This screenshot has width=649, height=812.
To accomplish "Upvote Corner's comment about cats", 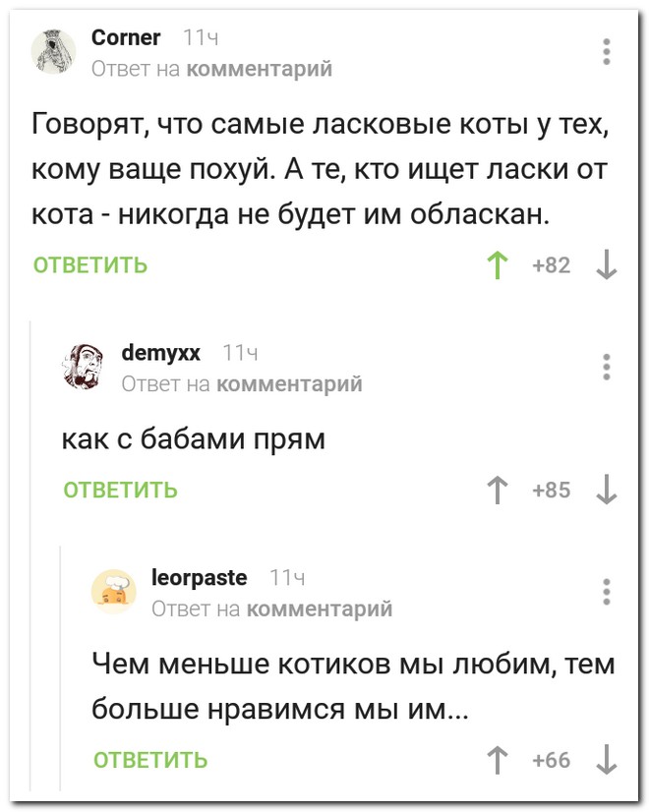I will (499, 262).
